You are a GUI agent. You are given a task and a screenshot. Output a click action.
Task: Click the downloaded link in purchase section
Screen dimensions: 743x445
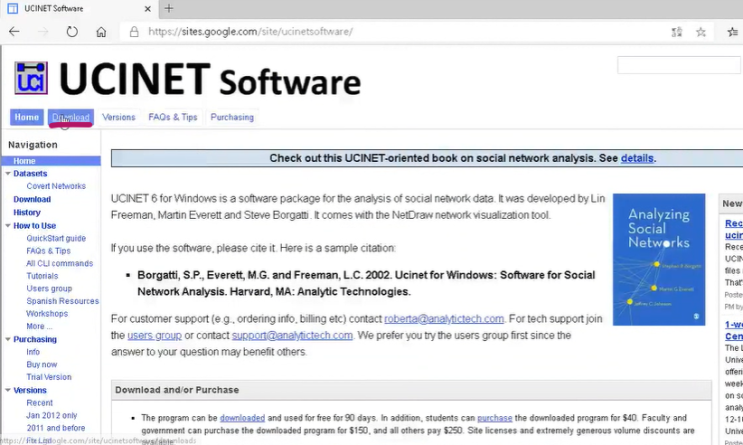[242, 418]
